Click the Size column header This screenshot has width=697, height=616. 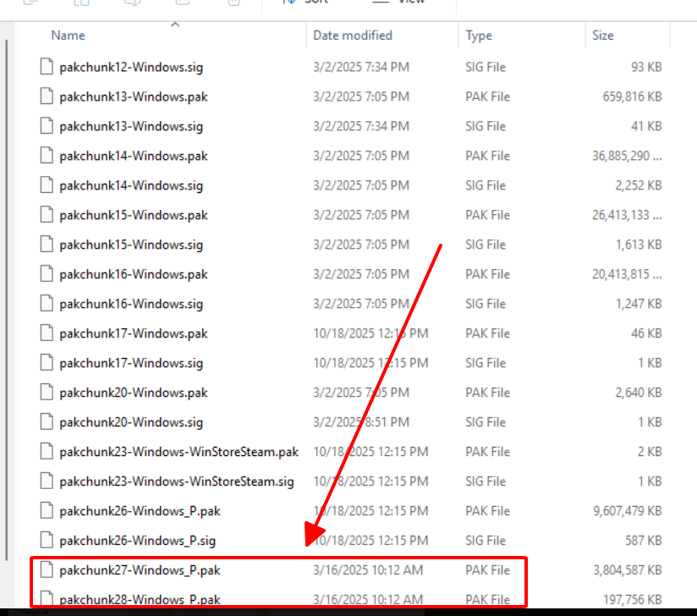(x=603, y=36)
